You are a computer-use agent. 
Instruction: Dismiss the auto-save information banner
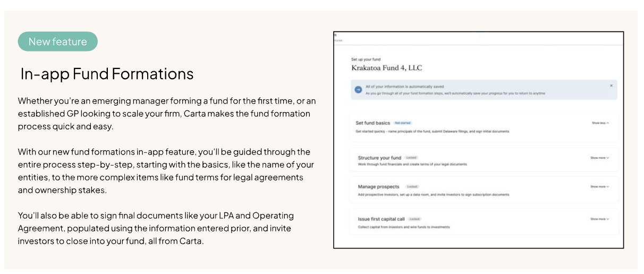pos(611,85)
